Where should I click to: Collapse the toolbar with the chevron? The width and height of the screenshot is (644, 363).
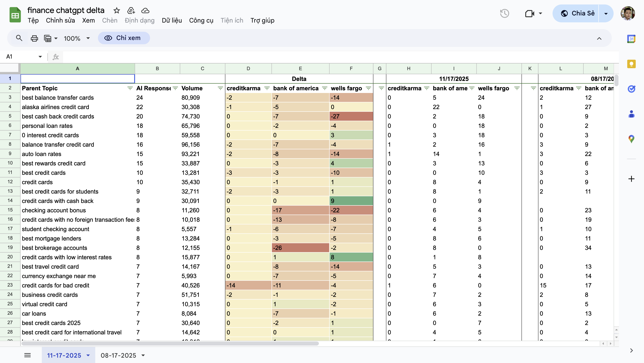tap(599, 38)
